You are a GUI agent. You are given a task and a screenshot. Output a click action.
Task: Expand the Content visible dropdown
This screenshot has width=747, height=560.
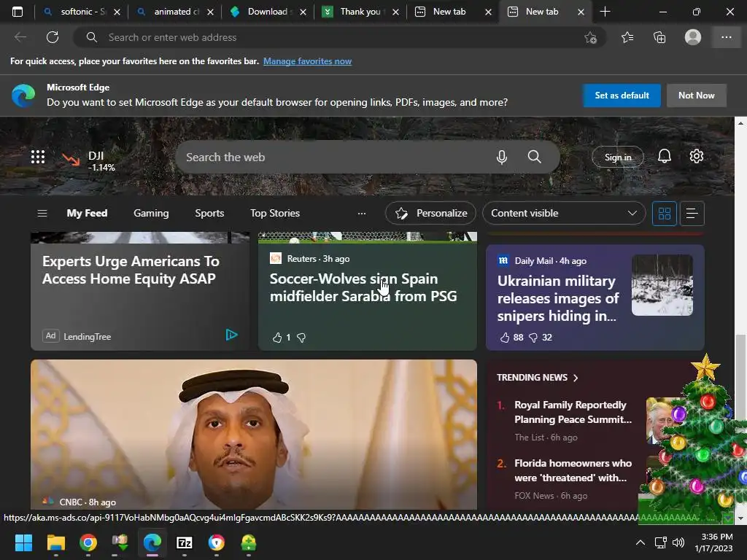(x=564, y=214)
